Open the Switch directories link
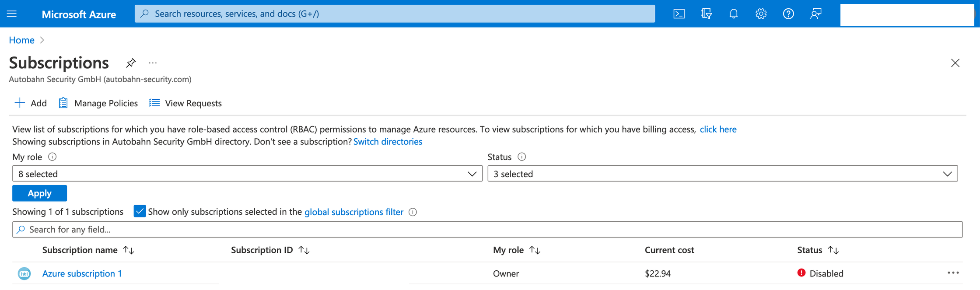This screenshot has height=290, width=980. click(388, 142)
